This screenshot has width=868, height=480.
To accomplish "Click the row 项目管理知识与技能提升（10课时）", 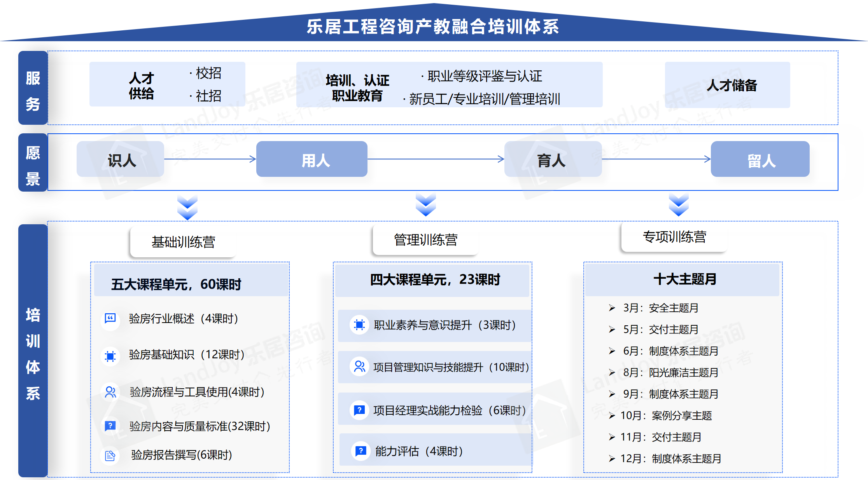I will click(x=434, y=367).
